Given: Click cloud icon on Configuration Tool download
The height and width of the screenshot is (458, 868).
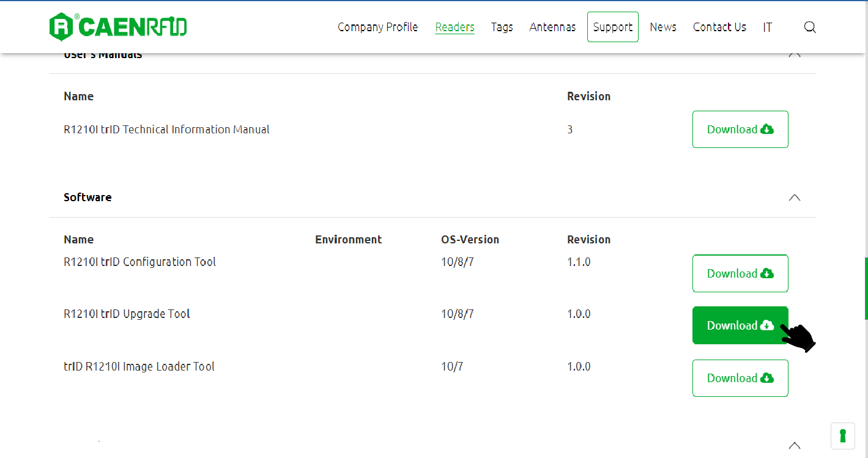Looking at the screenshot, I should 767,273.
